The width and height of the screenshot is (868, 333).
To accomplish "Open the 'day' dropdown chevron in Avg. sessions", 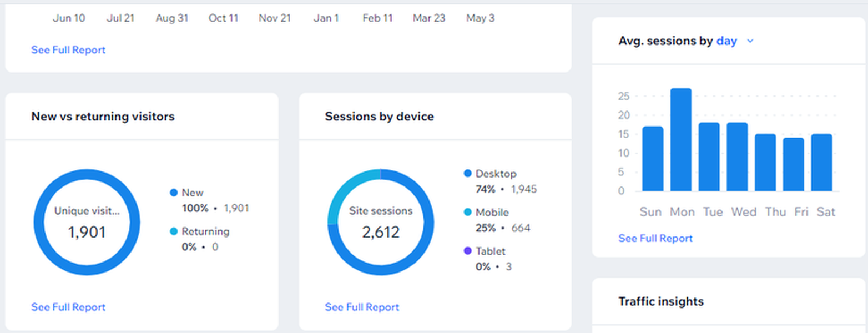I will coord(750,41).
